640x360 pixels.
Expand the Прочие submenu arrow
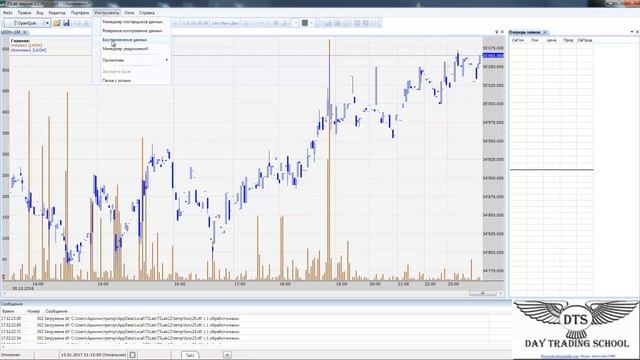click(x=167, y=60)
